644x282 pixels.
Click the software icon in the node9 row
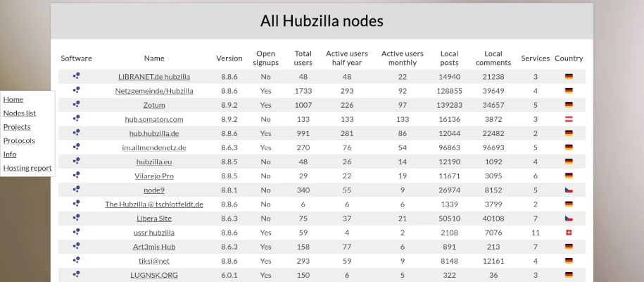(x=77, y=190)
